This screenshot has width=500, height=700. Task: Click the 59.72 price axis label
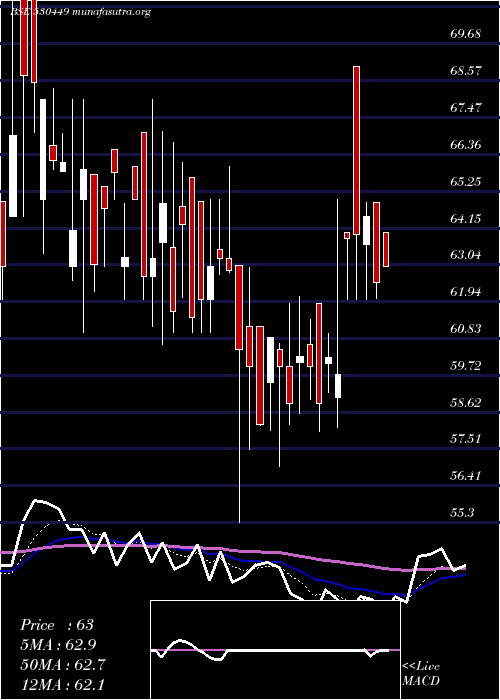tap(466, 367)
